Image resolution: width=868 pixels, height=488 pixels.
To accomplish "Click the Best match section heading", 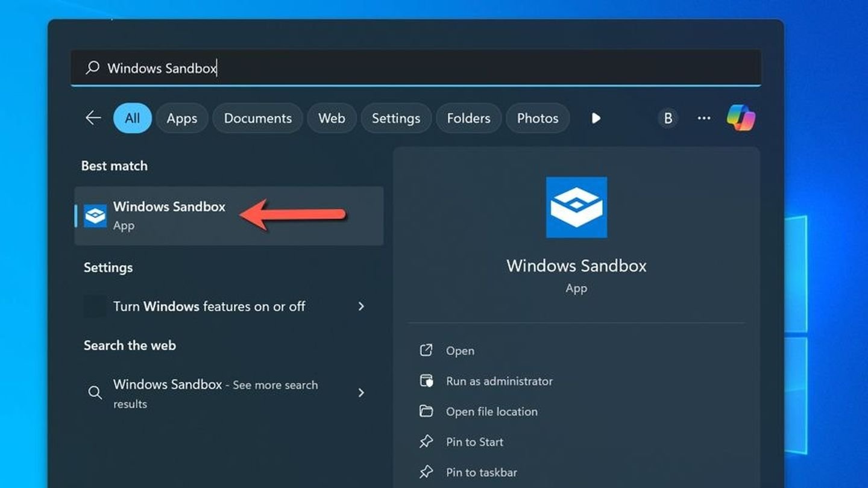I will 115,166.
